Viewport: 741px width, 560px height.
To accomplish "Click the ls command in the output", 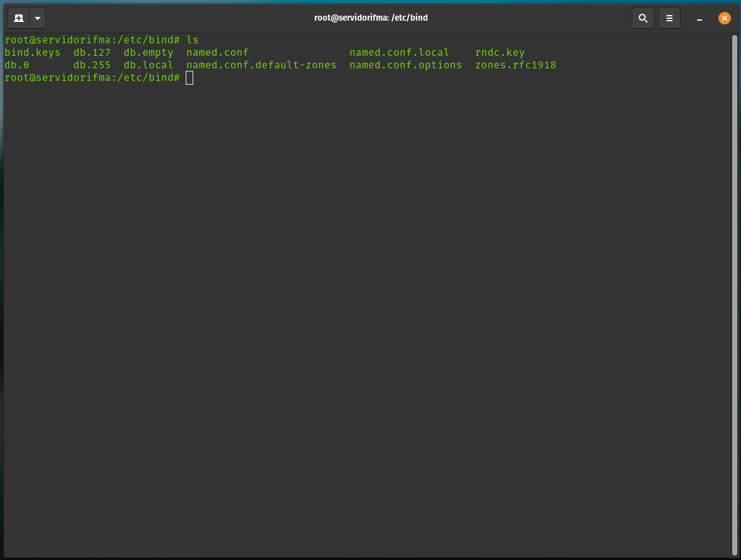I will click(x=195, y=40).
